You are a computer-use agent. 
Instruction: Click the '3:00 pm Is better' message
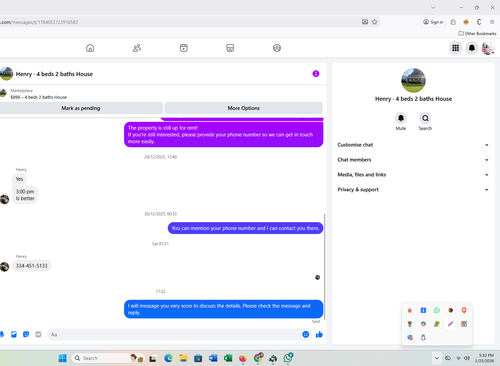[x=25, y=195]
